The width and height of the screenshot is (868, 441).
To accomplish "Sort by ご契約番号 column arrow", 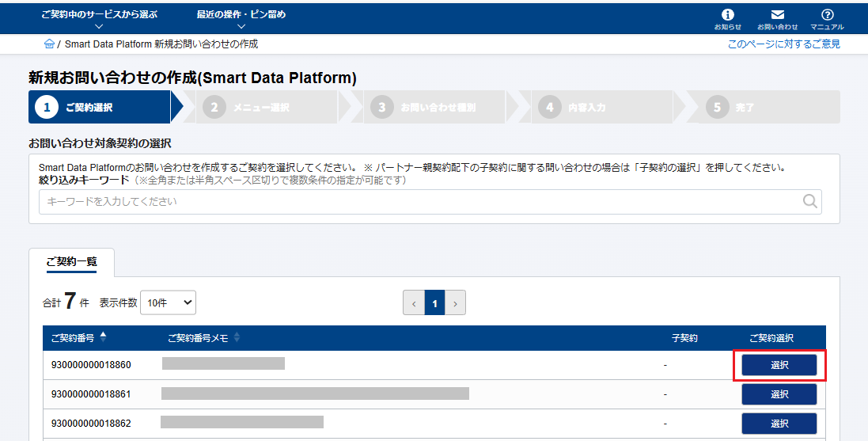I will click(103, 336).
